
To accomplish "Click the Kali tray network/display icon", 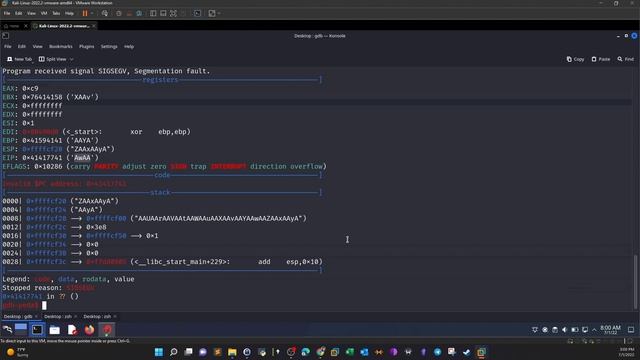I will tap(585, 330).
